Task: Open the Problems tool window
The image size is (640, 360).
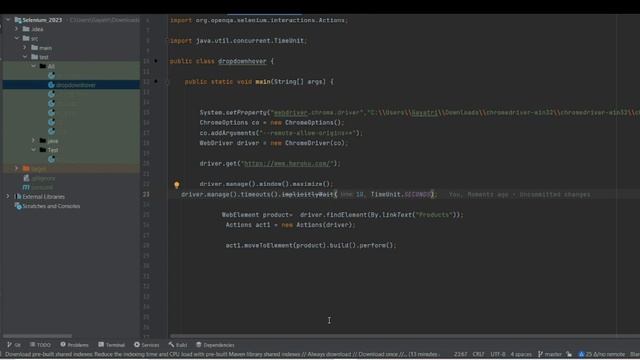Action: click(74, 345)
